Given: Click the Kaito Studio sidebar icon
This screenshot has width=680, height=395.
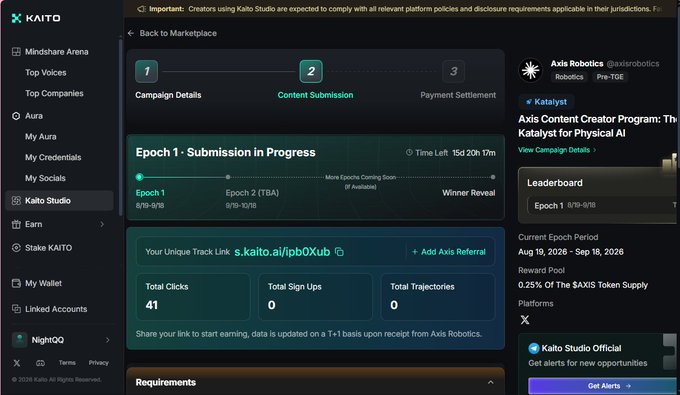Looking at the screenshot, I should [x=16, y=201].
